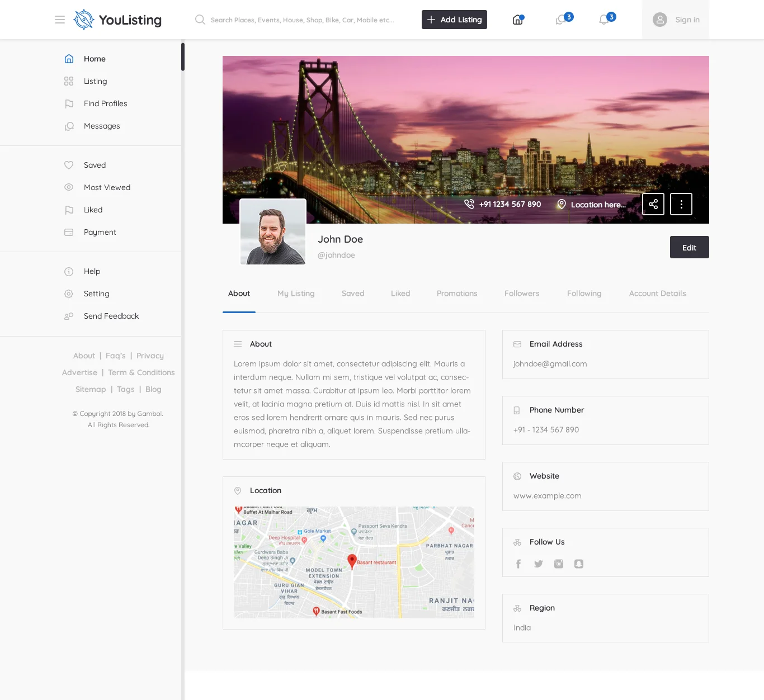Click the Twitter icon under Follow Us
The width and height of the screenshot is (764, 700).
[539, 564]
